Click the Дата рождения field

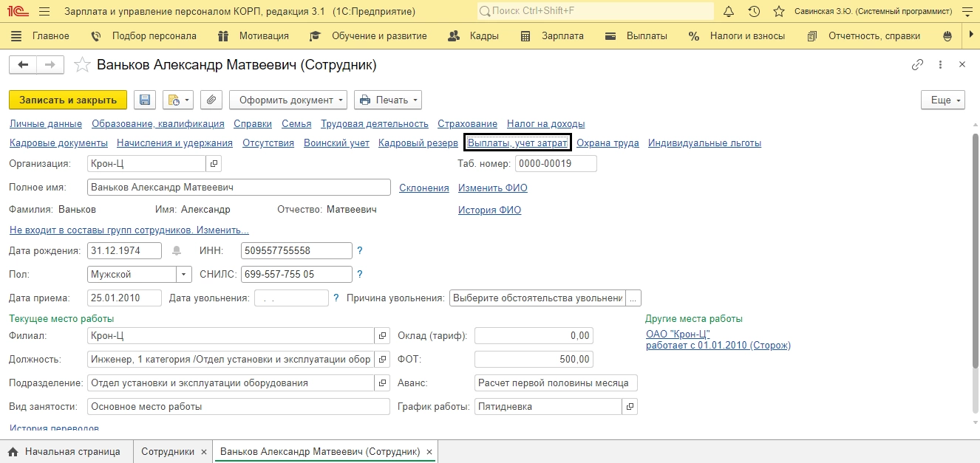tap(124, 250)
